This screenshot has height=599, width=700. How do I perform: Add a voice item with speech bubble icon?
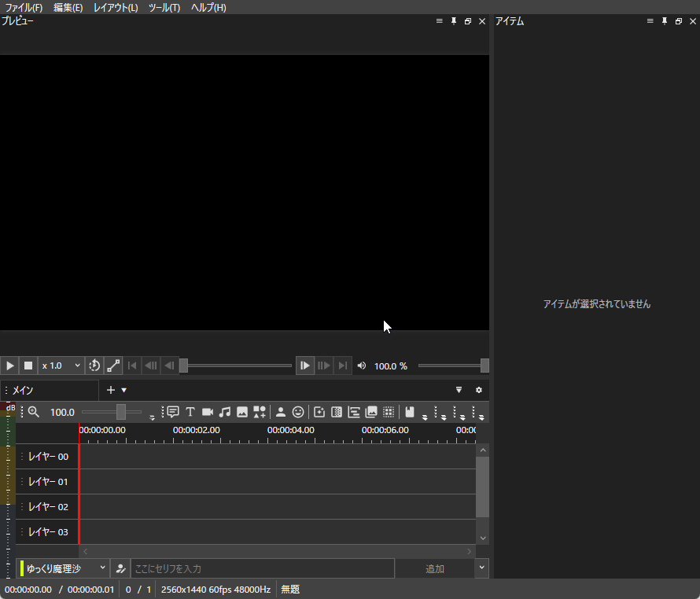[x=173, y=412]
